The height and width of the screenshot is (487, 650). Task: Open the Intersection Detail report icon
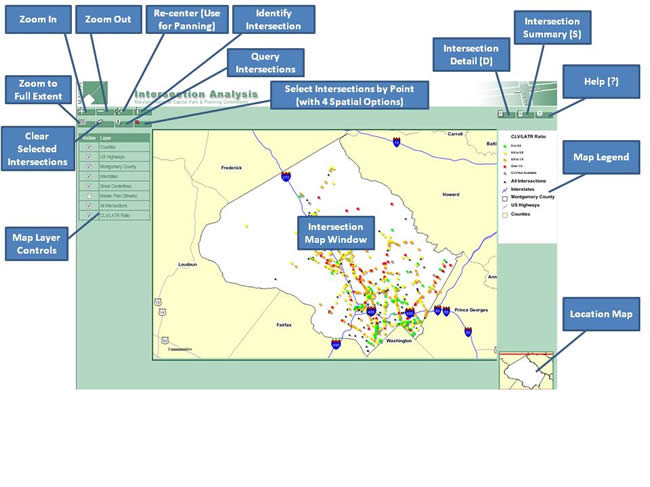click(506, 114)
